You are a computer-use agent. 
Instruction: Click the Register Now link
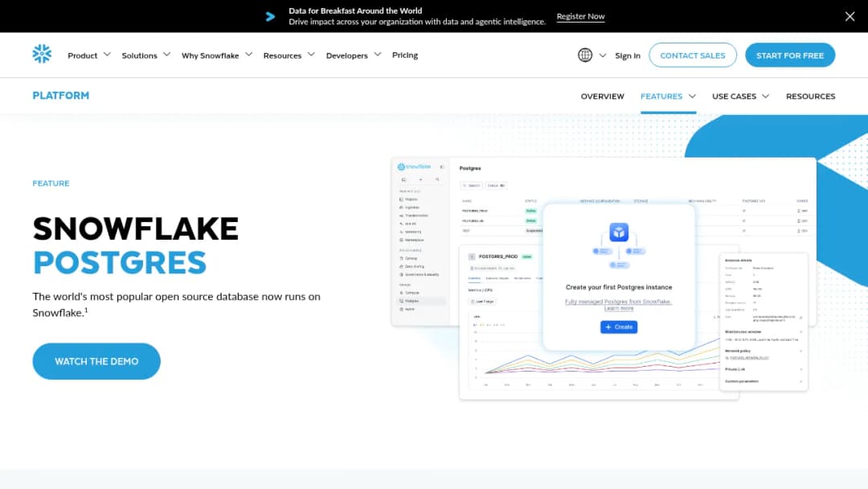click(x=580, y=17)
